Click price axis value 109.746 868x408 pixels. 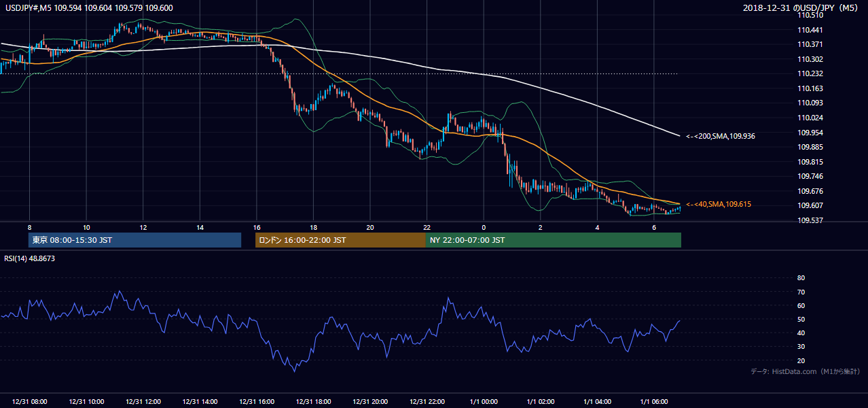coord(810,176)
